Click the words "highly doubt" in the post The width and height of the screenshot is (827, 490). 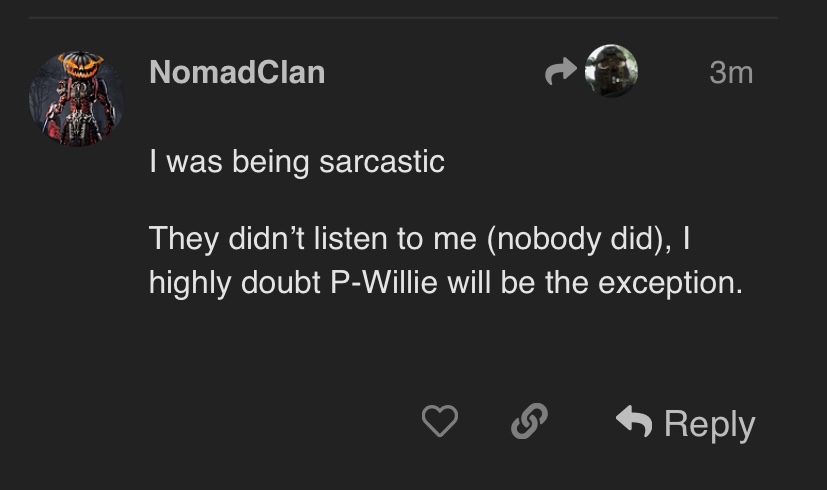click(x=233, y=282)
